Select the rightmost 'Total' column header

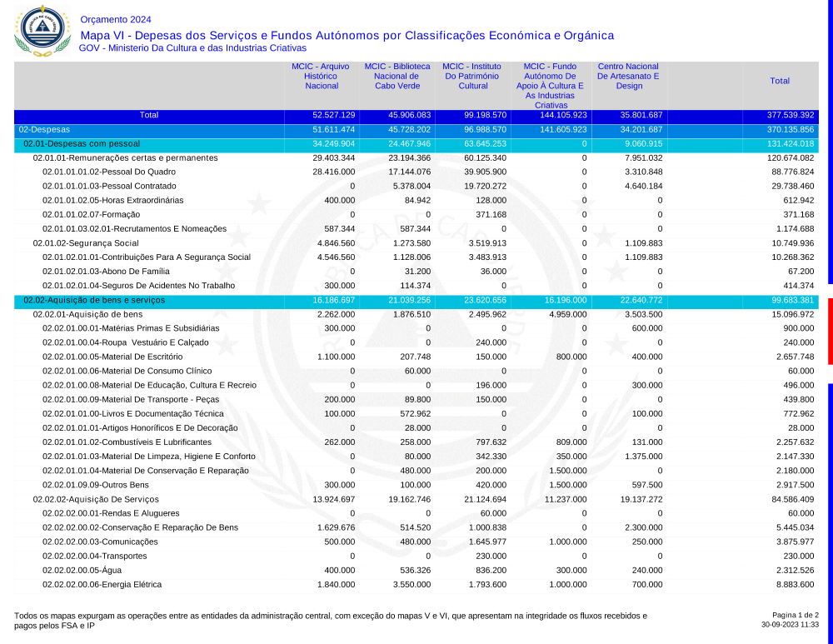780,81
